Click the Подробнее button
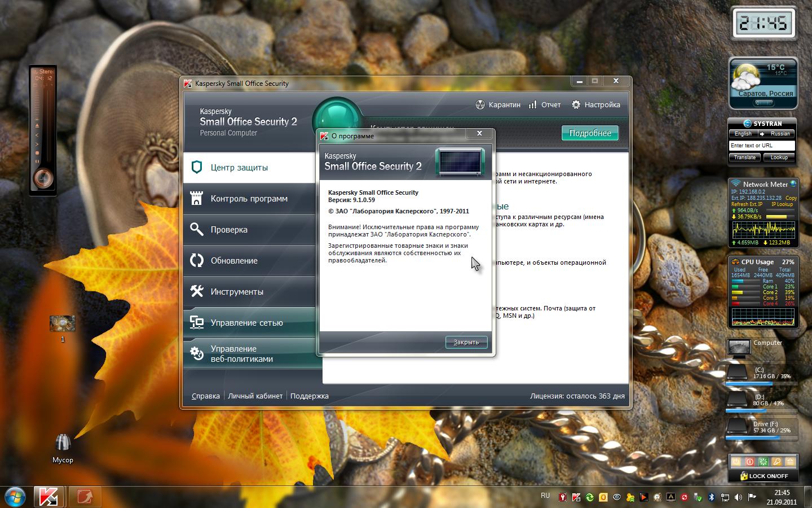 point(590,133)
